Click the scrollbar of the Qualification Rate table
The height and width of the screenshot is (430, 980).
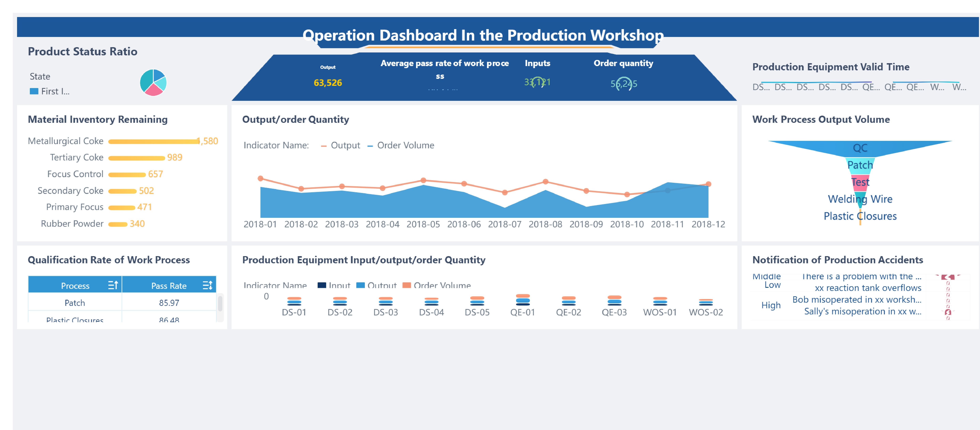(x=220, y=304)
